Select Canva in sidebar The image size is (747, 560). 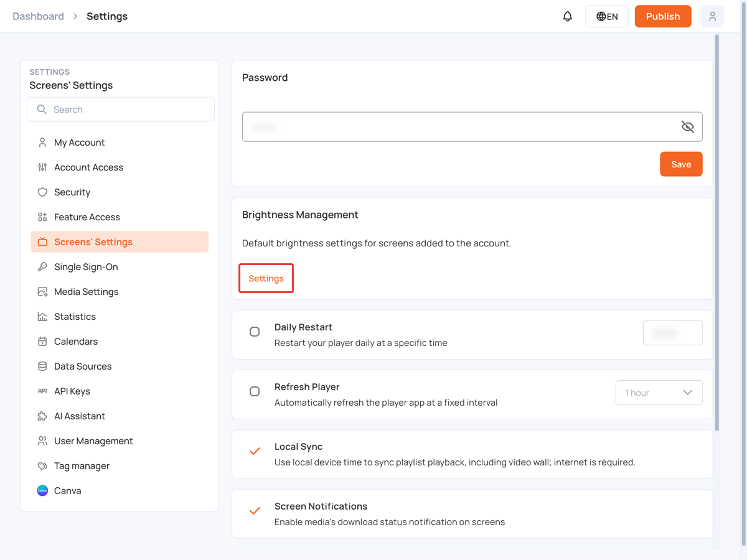120,491
